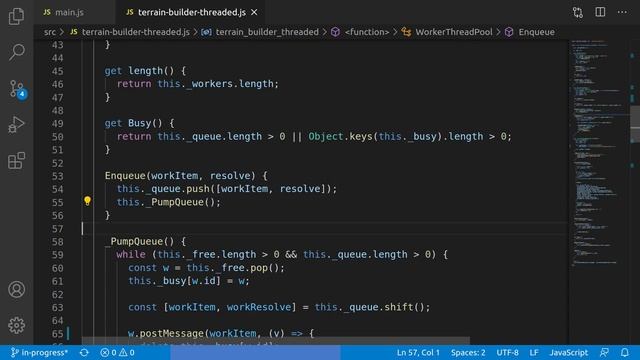Open the Extensions view
Screen dimensions: 640x360
[16, 160]
